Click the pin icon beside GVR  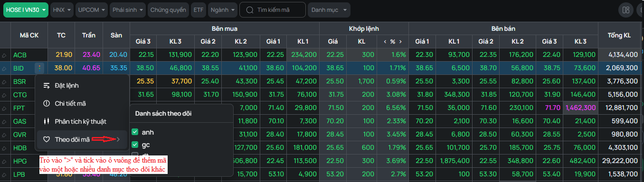point(4,135)
